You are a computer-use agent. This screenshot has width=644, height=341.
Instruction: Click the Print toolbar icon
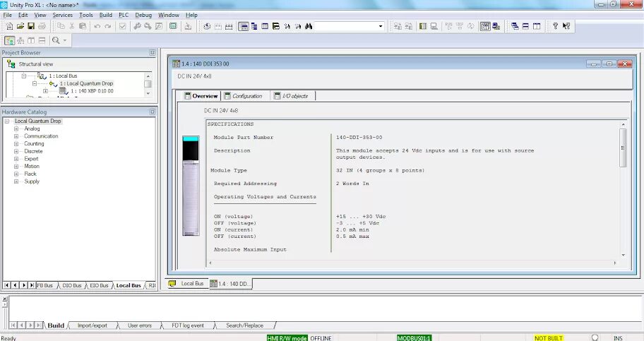(42, 26)
